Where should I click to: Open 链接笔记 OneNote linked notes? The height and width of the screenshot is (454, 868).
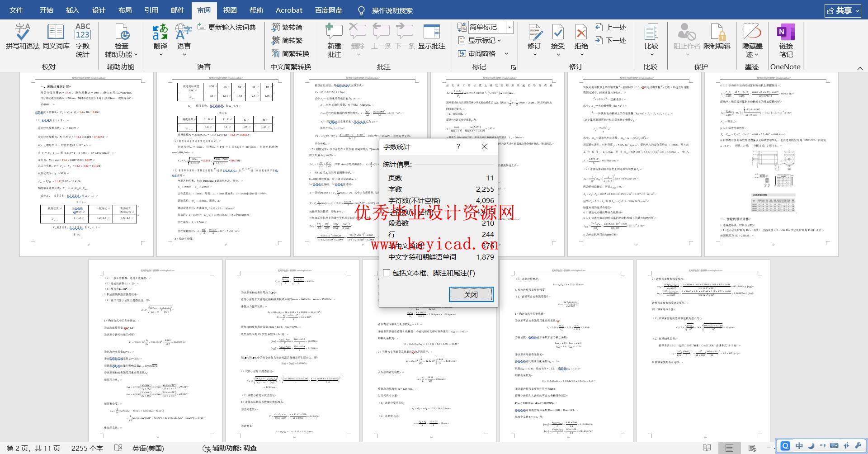[786, 40]
